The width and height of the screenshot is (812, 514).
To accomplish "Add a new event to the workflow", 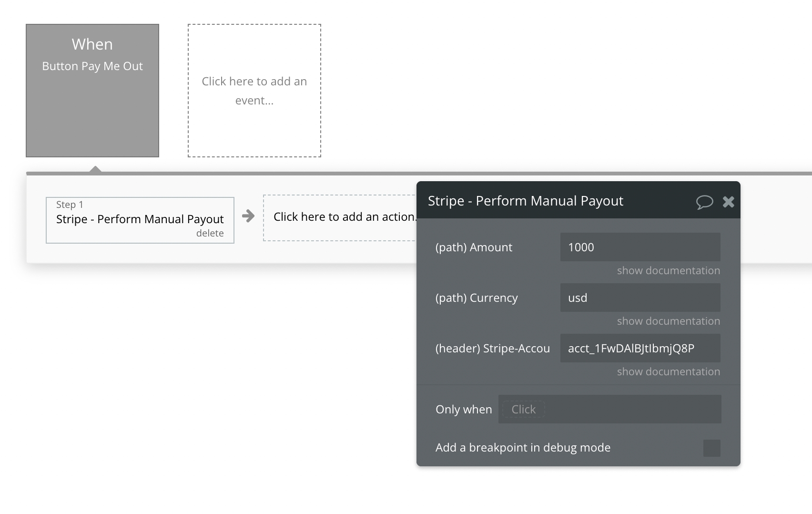I will tap(254, 91).
